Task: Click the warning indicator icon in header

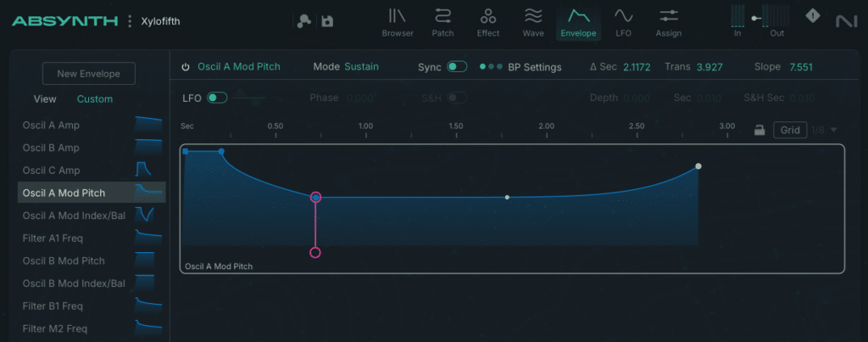Action: point(813,15)
